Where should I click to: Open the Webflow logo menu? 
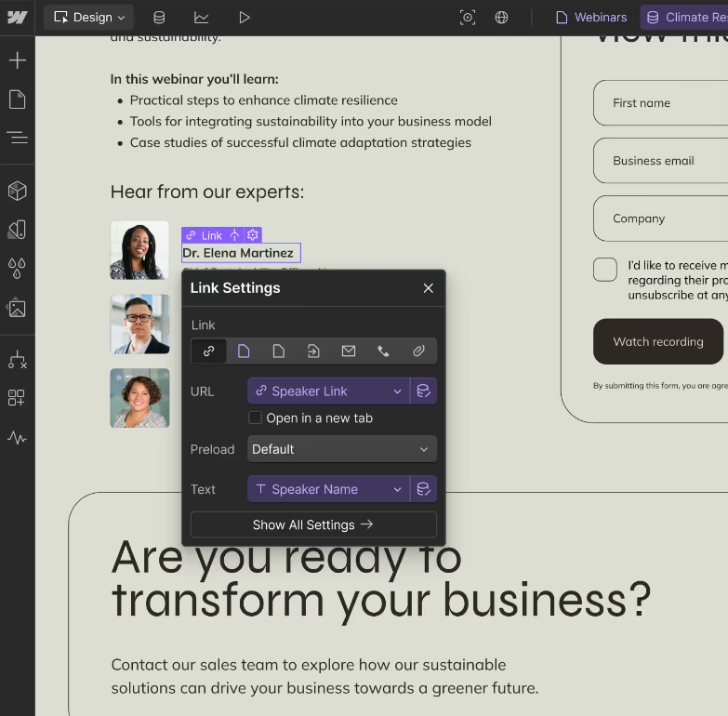(x=17, y=18)
